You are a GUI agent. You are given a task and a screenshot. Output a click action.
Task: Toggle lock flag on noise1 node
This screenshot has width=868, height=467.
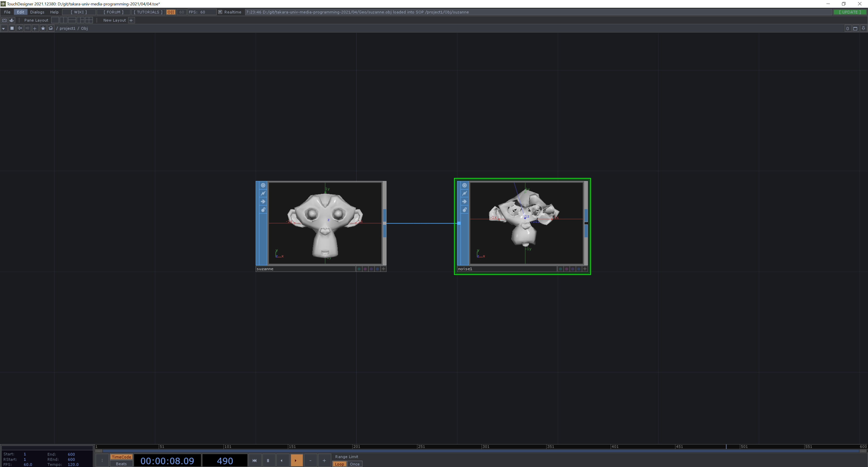[464, 210]
